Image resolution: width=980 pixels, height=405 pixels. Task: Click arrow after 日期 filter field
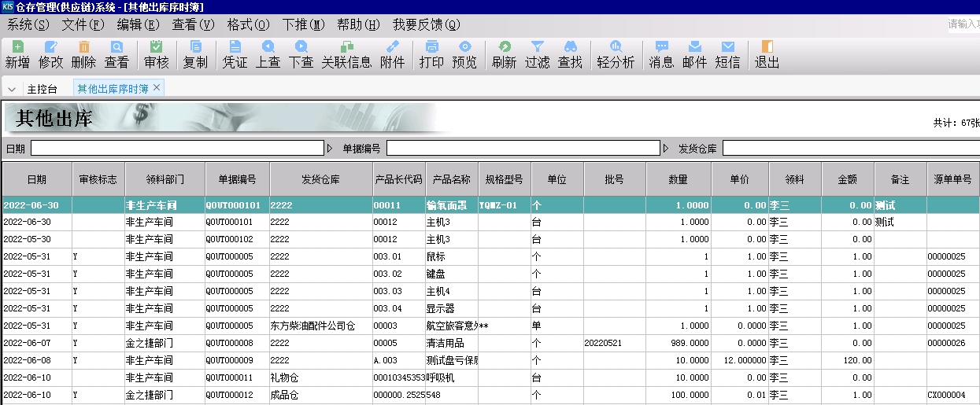point(330,148)
